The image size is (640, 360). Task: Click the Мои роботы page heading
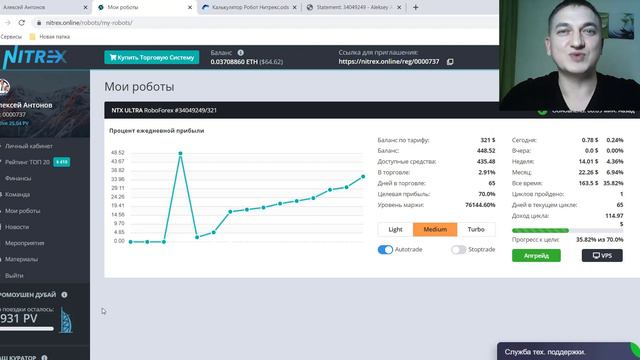(x=139, y=87)
